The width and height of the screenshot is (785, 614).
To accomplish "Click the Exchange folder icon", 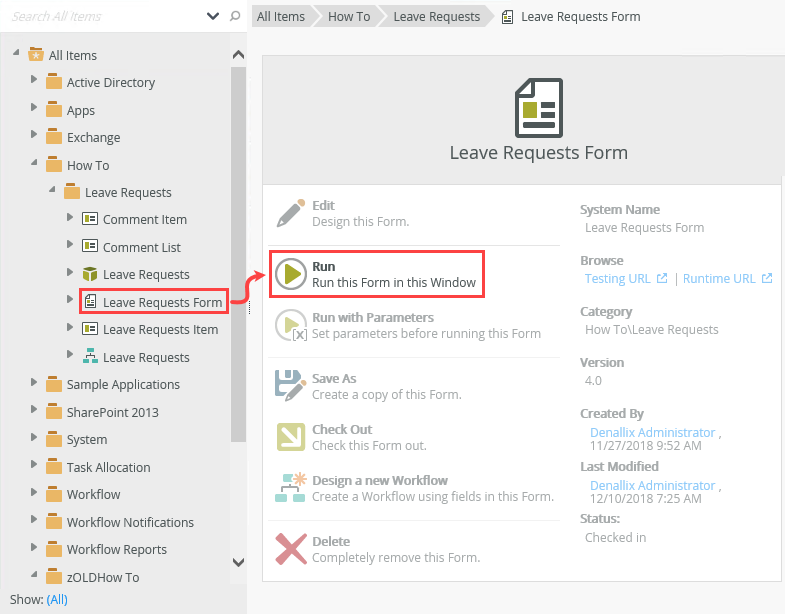I will 54,136.
